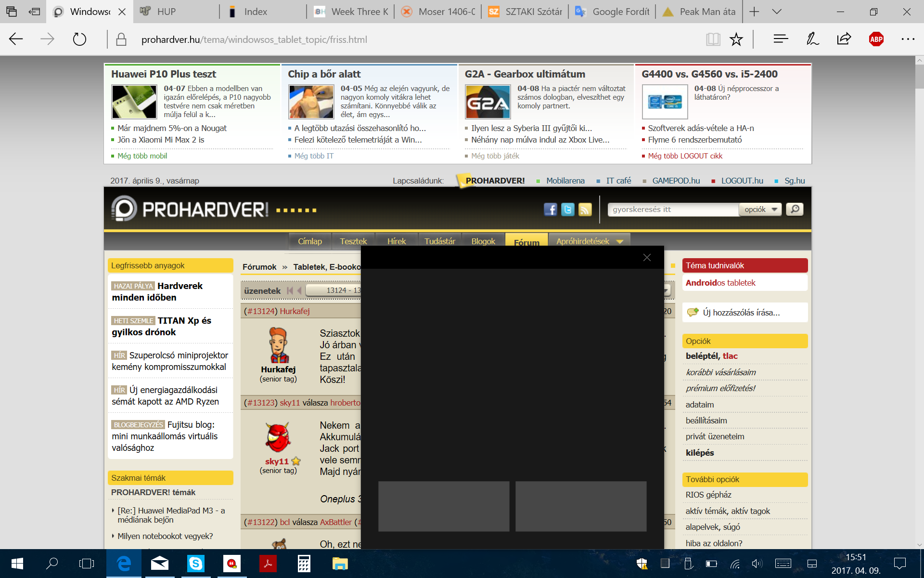
Task: Open Task View
Action: 87,563
